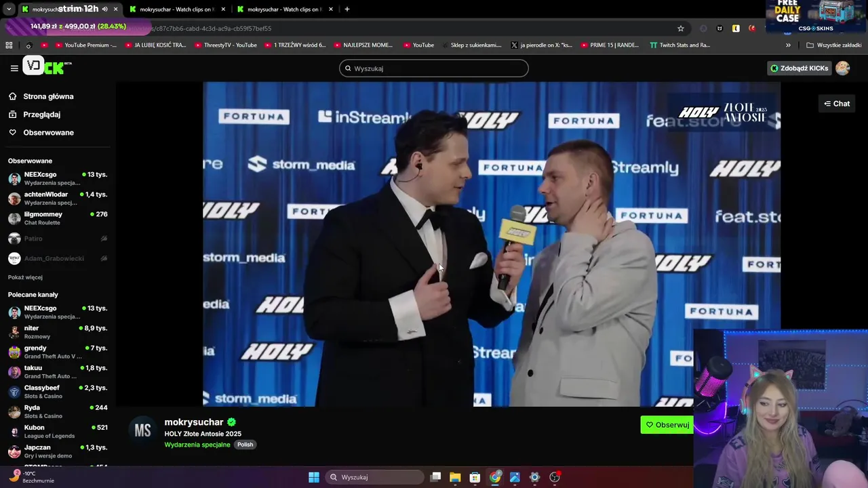Open Task View on taskbar
The width and height of the screenshot is (868, 488).
coord(436,477)
